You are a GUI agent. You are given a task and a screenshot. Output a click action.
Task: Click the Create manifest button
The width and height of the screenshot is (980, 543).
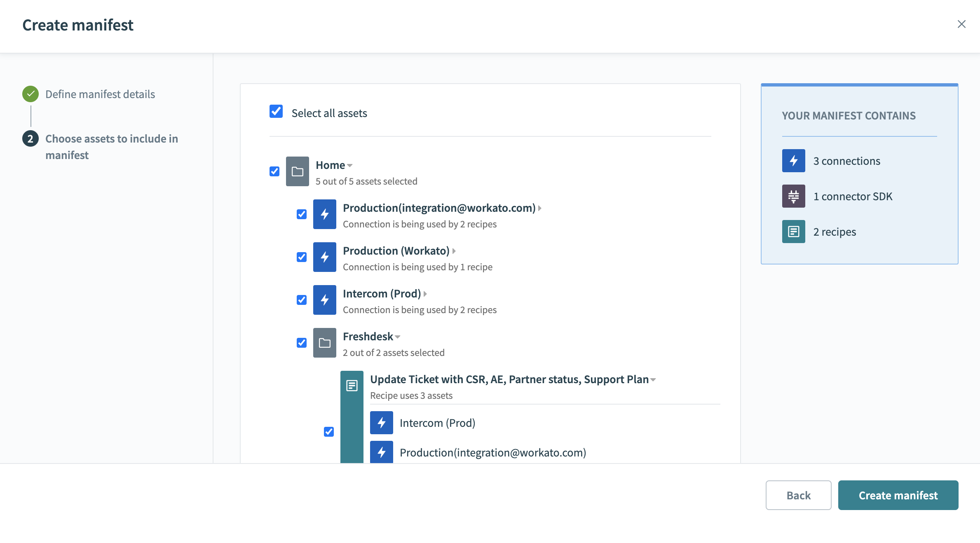[x=898, y=495]
